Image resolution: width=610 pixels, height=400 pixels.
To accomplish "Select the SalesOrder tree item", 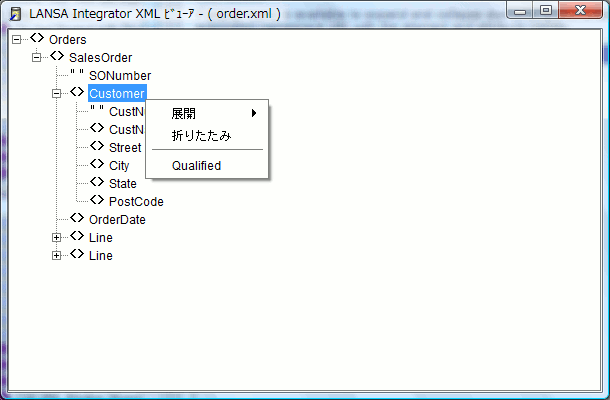I will coord(101,58).
